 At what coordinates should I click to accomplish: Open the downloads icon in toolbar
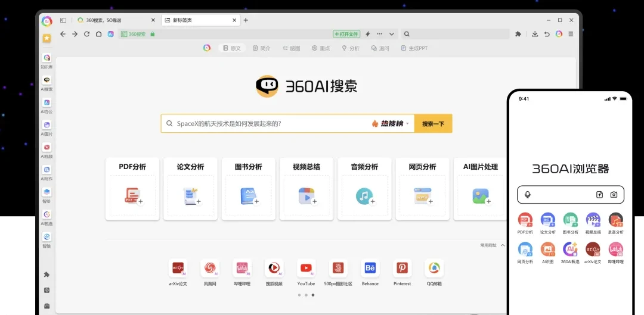[x=535, y=34]
